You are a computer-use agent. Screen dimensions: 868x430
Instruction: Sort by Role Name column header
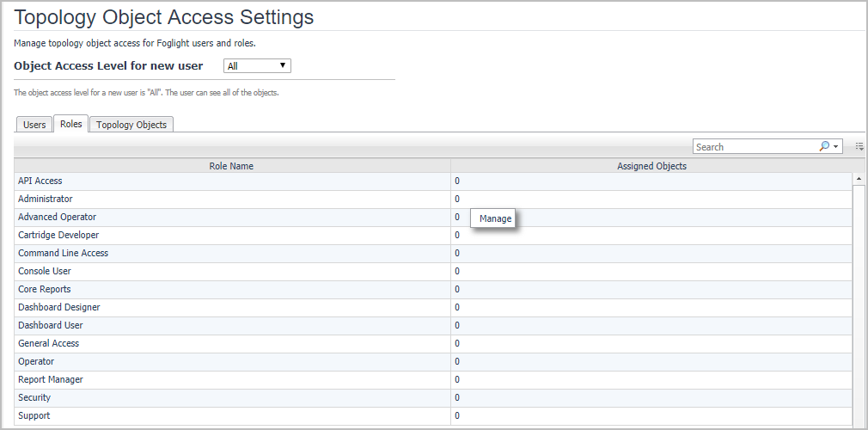(x=231, y=166)
